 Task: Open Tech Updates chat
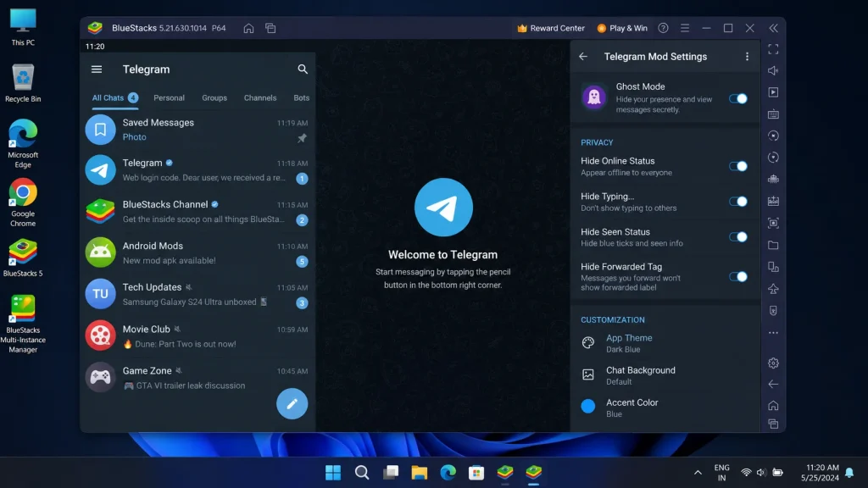[198, 294]
